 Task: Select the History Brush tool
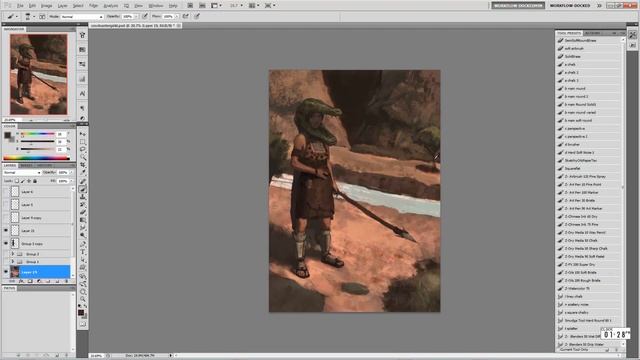(83, 204)
